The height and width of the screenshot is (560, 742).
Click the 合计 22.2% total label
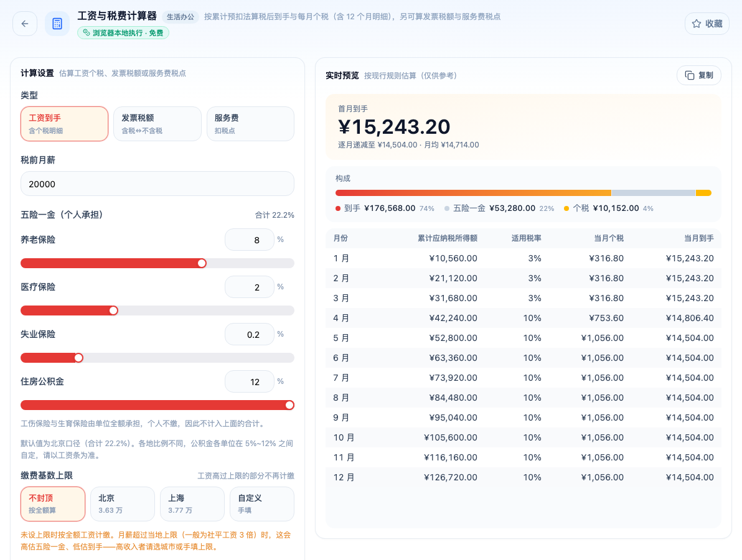(x=275, y=215)
